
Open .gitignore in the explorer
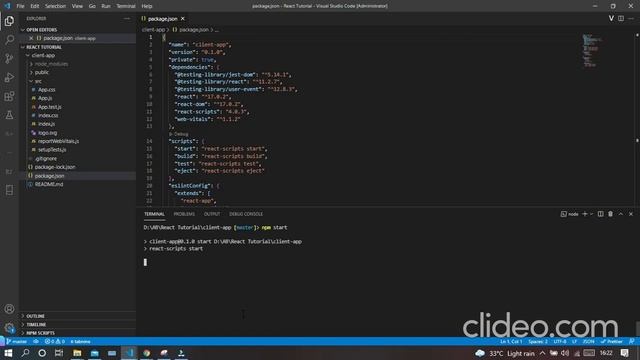pyautogui.click(x=78, y=158)
